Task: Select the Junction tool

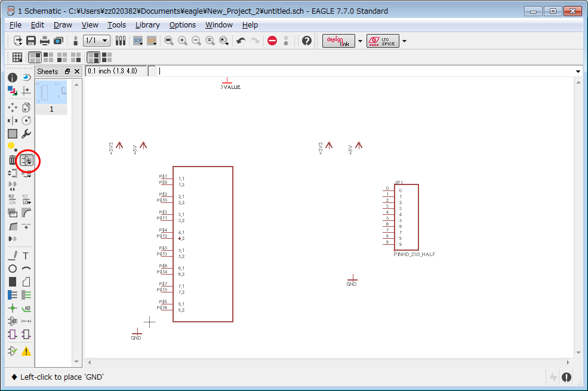Action: [x=13, y=308]
